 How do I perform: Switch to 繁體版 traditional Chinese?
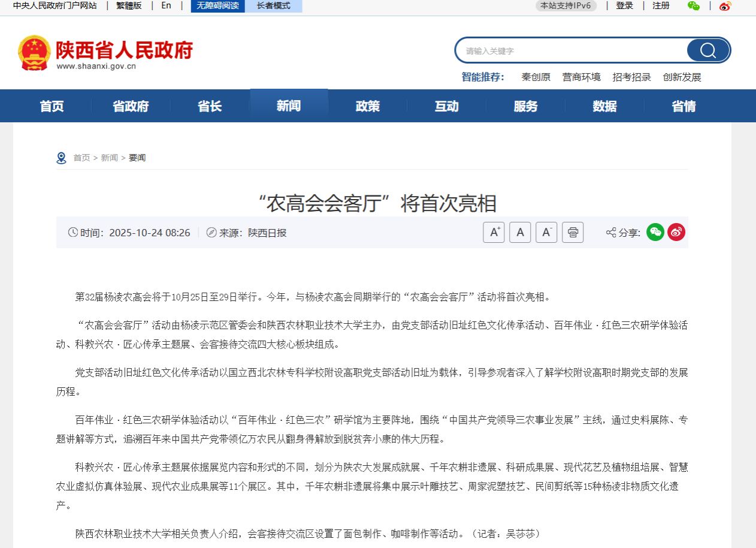[129, 6]
